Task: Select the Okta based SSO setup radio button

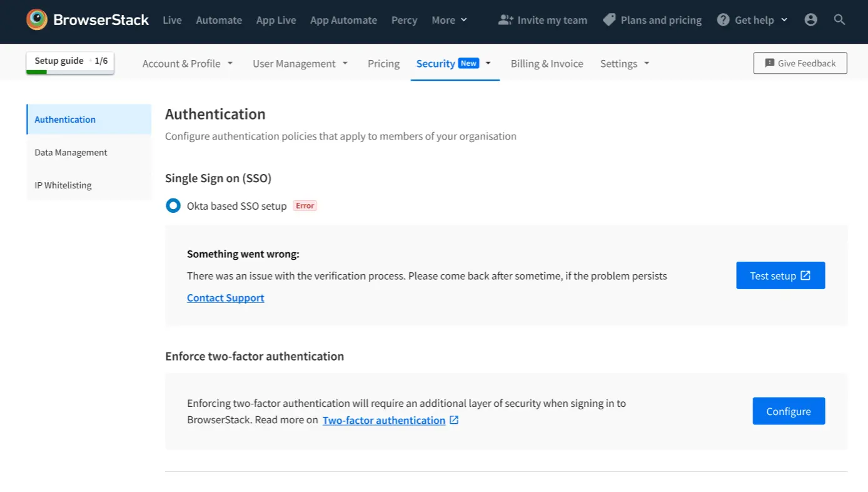Action: pyautogui.click(x=173, y=206)
